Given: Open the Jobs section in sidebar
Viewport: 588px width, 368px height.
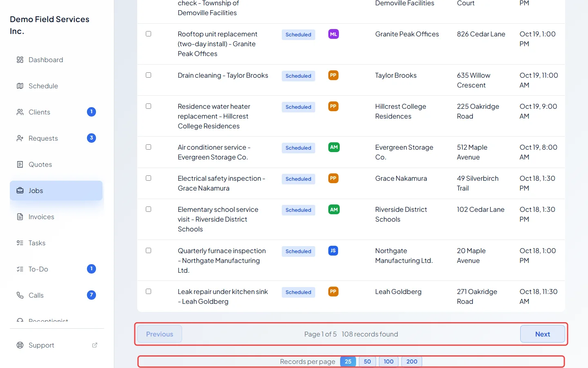Looking at the screenshot, I should coord(56,191).
